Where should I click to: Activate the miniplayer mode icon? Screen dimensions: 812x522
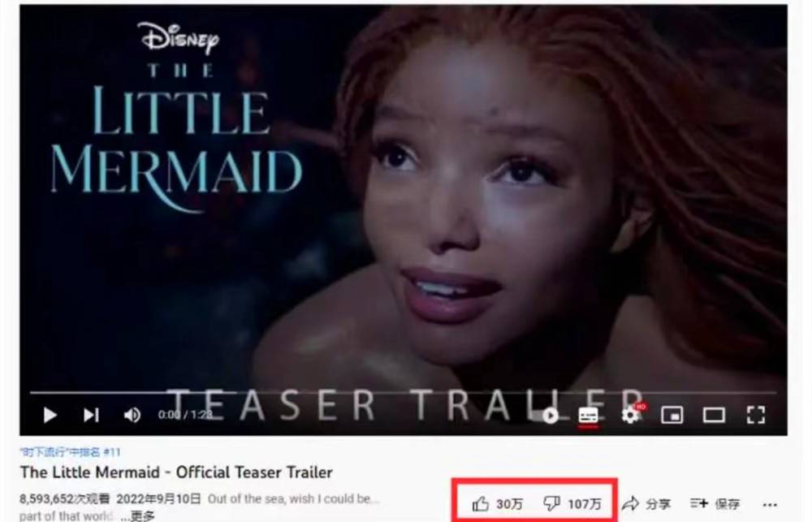[672, 415]
